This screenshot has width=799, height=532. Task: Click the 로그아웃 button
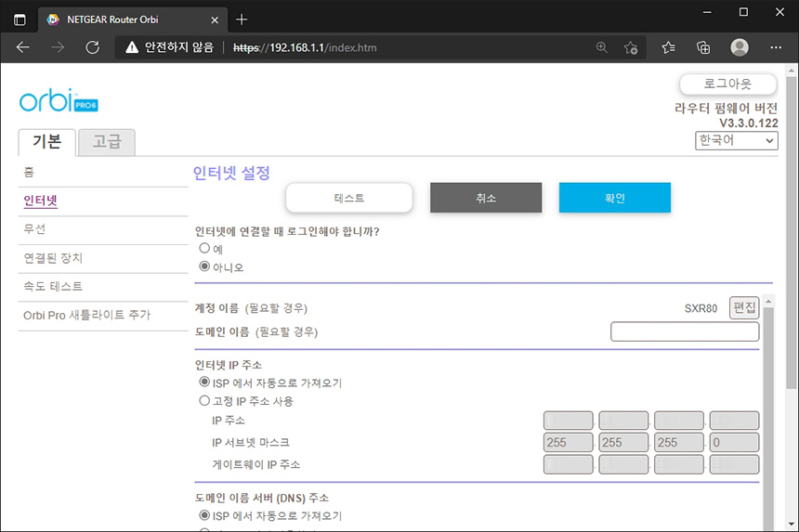click(x=727, y=84)
